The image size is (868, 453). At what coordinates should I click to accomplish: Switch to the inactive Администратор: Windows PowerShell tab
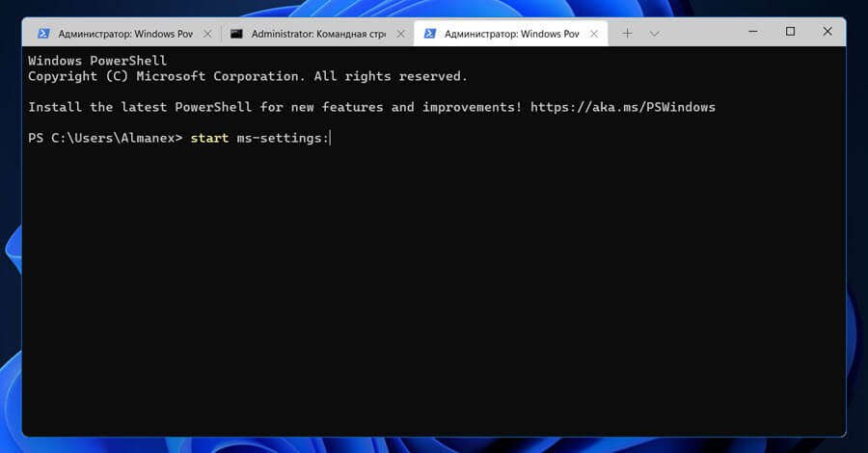[x=124, y=34]
